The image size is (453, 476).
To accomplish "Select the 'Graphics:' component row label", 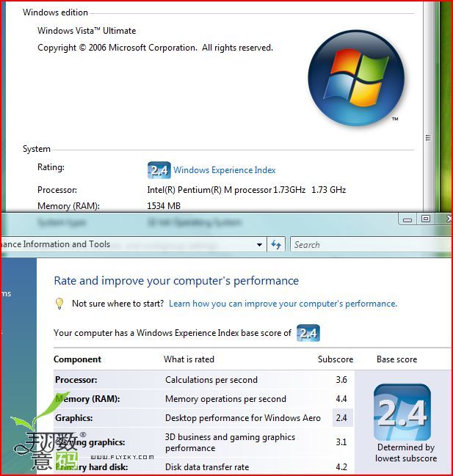I will click(74, 418).
